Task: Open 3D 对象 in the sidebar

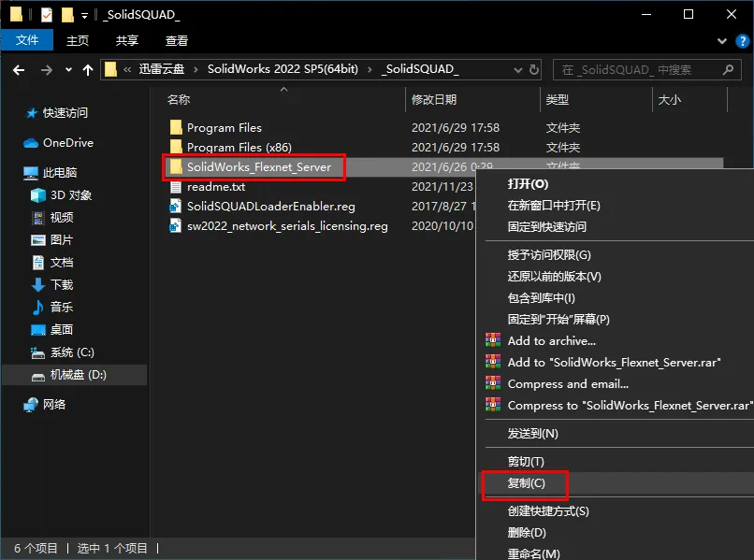Action: pos(71,195)
